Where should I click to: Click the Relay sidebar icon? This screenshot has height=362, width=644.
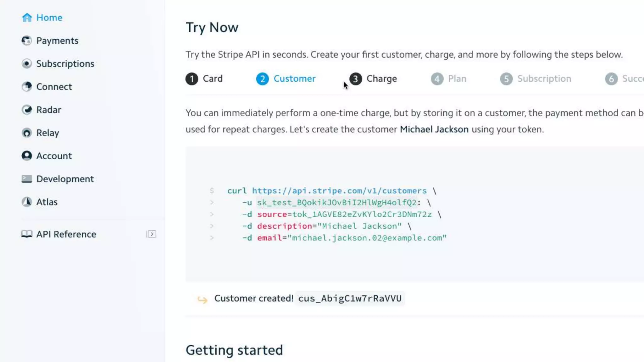(27, 133)
